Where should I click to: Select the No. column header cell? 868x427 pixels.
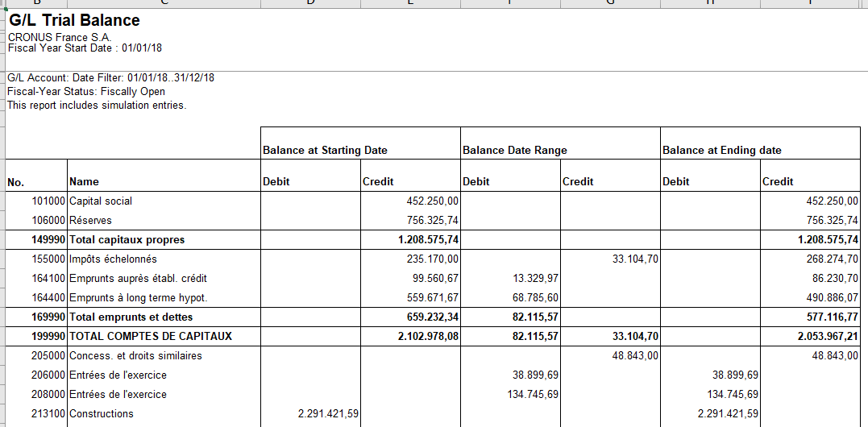(16, 182)
